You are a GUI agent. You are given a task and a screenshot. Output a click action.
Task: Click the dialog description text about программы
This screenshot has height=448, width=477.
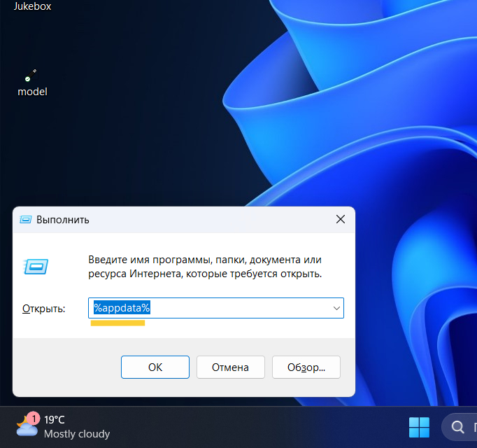(x=205, y=267)
